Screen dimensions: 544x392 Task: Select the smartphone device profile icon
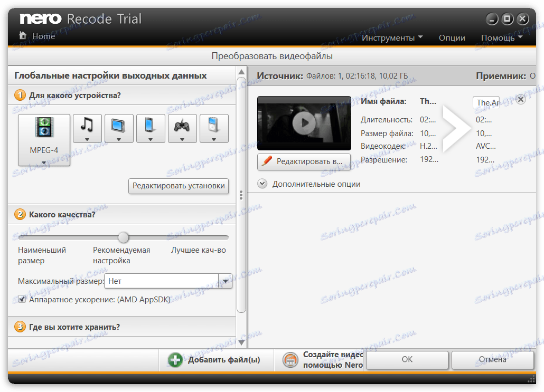pyautogui.click(x=150, y=126)
